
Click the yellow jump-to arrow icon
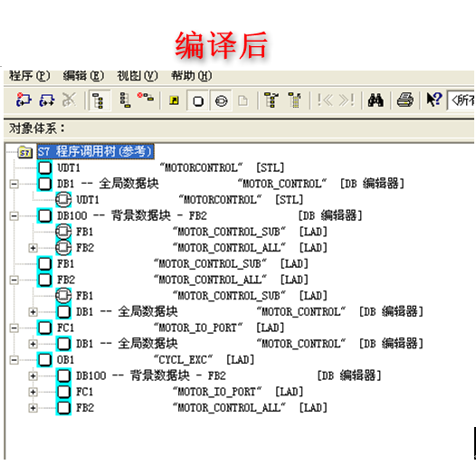pyautogui.click(x=175, y=100)
